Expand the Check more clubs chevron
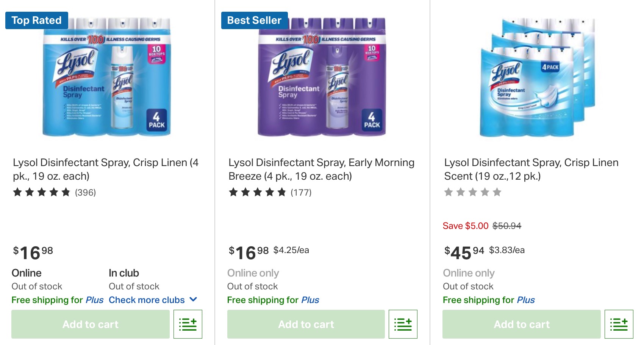644x345 pixels. coord(193,300)
